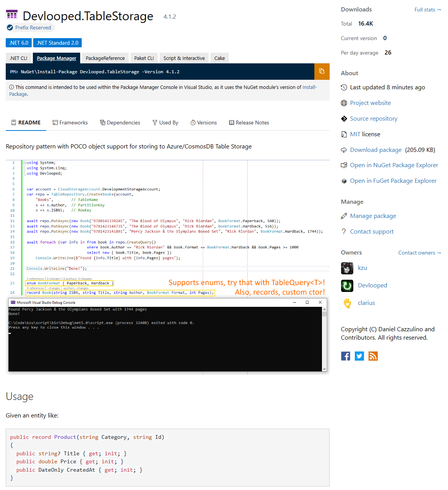The image size is (448, 490).
Task: Open the Release Notes tab
Action: click(x=249, y=122)
